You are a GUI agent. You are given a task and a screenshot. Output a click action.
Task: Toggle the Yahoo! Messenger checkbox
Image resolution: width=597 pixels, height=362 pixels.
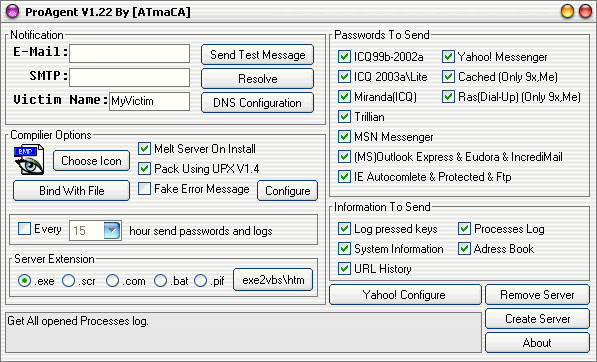click(448, 57)
